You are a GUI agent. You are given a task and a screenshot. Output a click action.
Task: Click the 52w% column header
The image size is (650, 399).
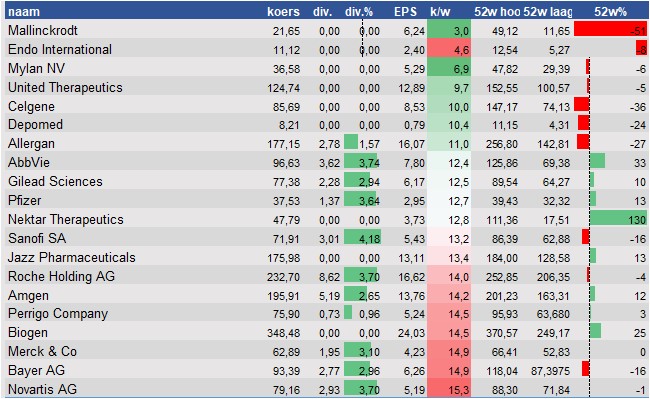(610, 11)
